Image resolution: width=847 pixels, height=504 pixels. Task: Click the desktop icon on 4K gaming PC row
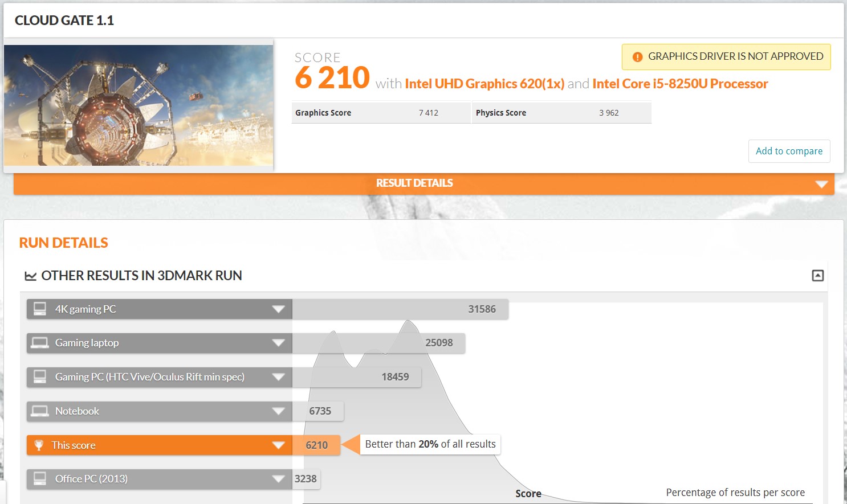coord(40,309)
